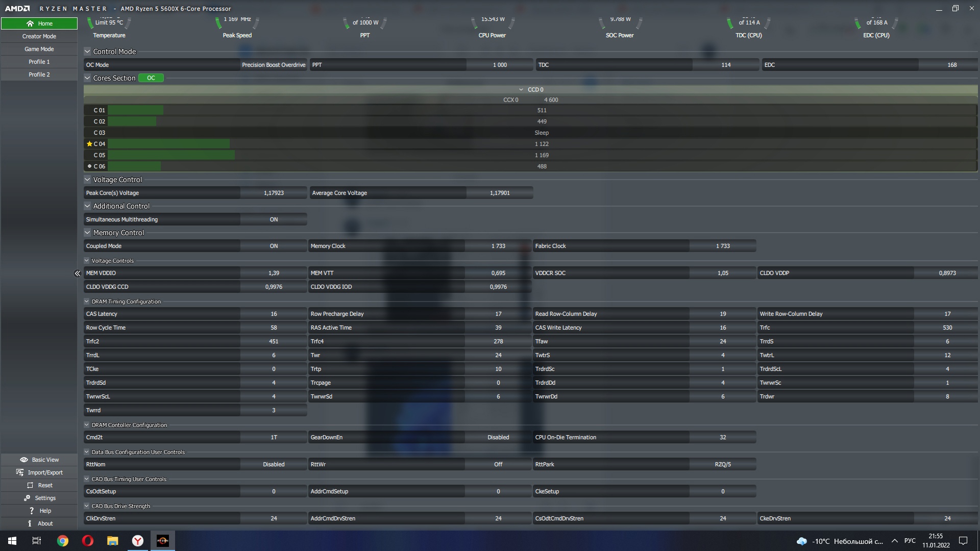Open the Opera browser from the taskbar
This screenshot has width=980, height=551.
(x=88, y=541)
